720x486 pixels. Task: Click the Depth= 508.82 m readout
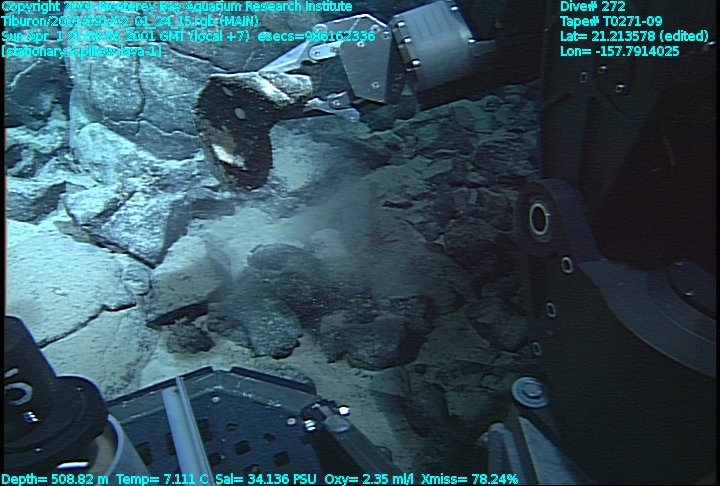50,478
